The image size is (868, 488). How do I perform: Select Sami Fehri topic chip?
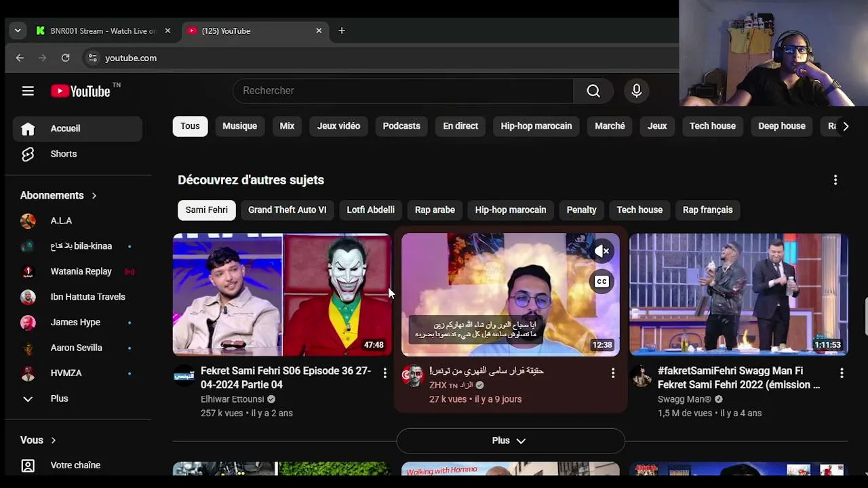(207, 210)
